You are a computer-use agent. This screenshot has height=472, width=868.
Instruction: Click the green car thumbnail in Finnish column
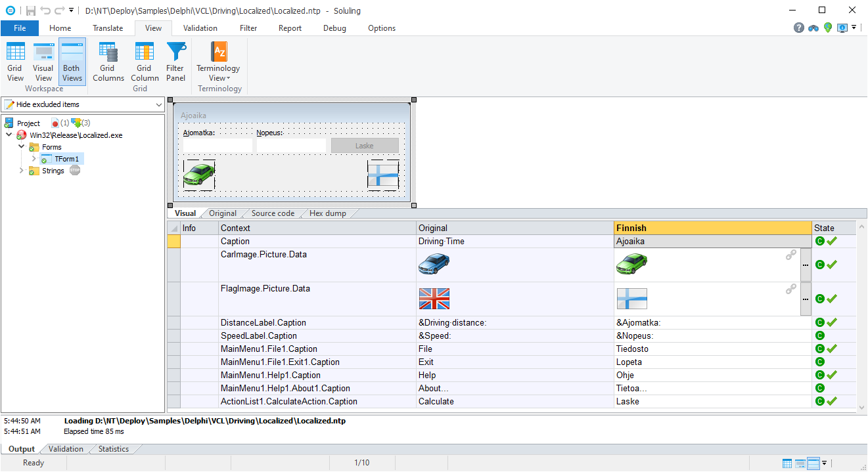[631, 264]
